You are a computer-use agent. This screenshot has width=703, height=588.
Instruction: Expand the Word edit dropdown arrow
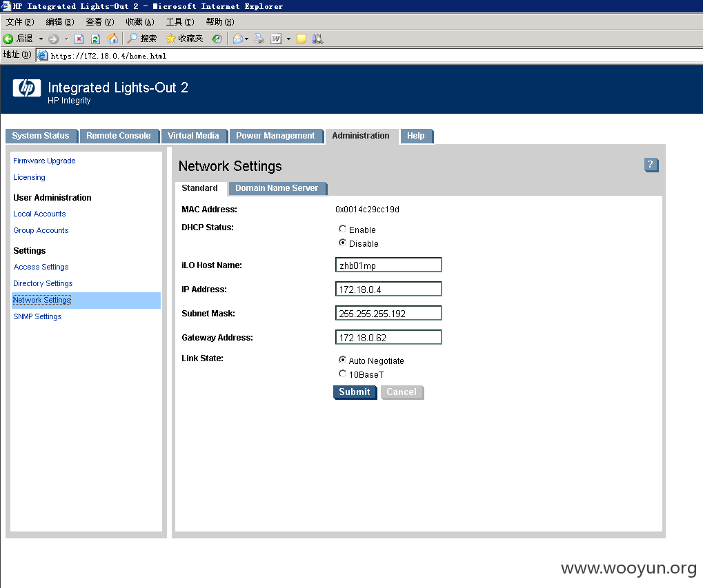[289, 39]
